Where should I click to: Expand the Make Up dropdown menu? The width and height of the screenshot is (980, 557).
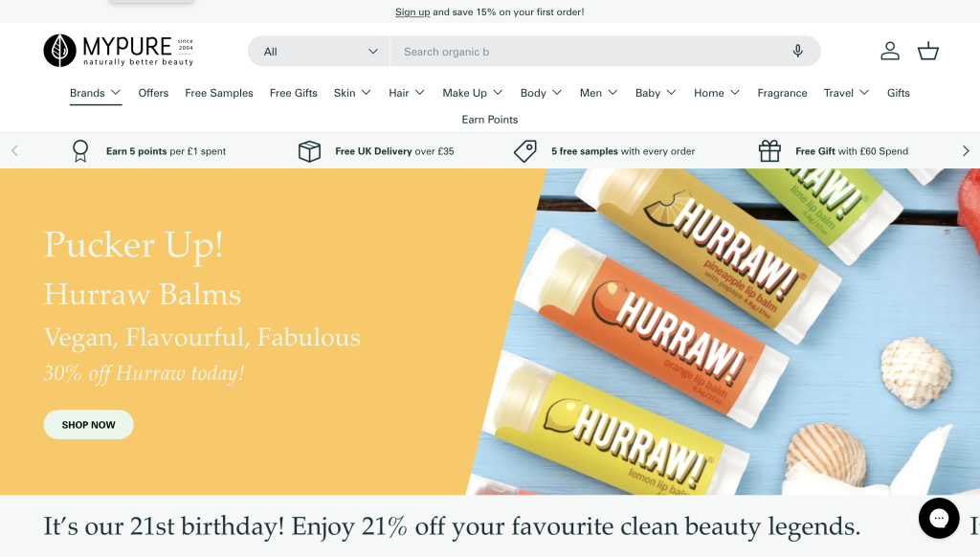(x=473, y=93)
